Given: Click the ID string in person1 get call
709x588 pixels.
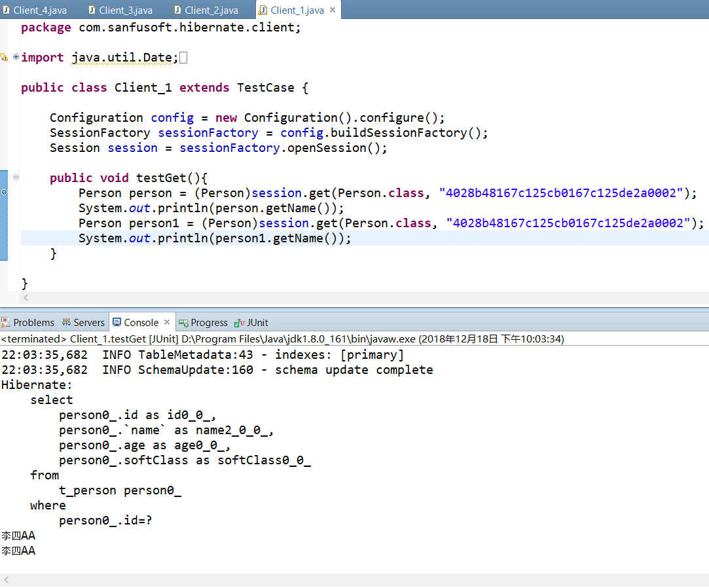Looking at the screenshot, I should pos(568,223).
